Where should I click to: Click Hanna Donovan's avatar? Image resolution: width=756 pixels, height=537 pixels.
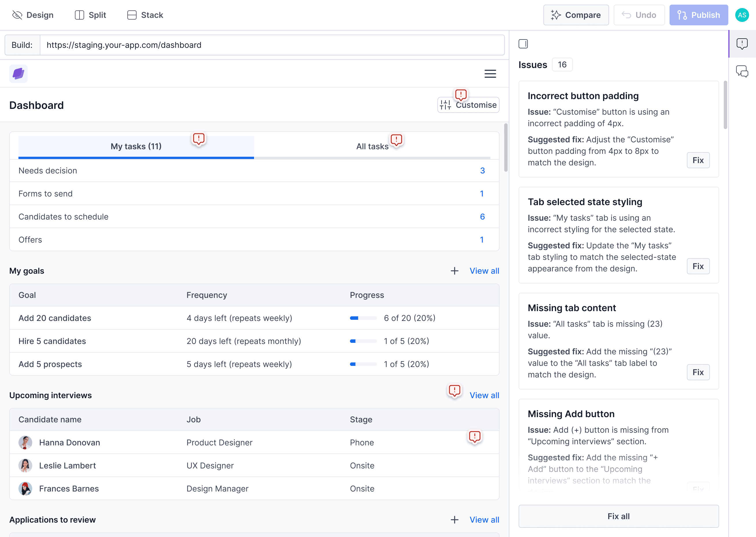[x=25, y=443]
